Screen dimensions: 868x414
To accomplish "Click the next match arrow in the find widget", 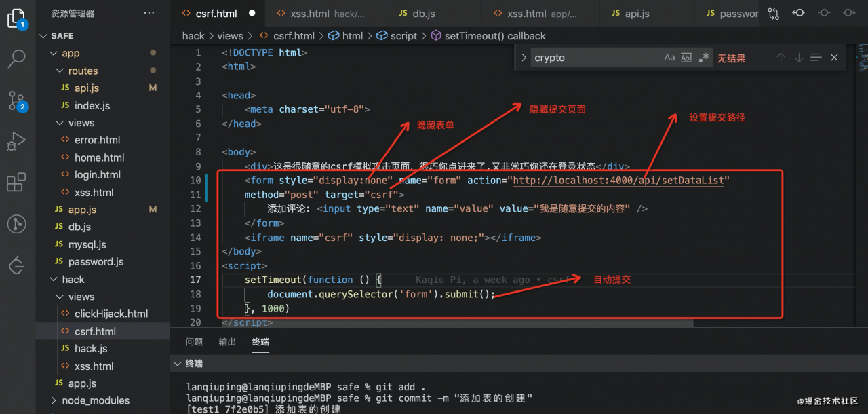I will point(799,57).
